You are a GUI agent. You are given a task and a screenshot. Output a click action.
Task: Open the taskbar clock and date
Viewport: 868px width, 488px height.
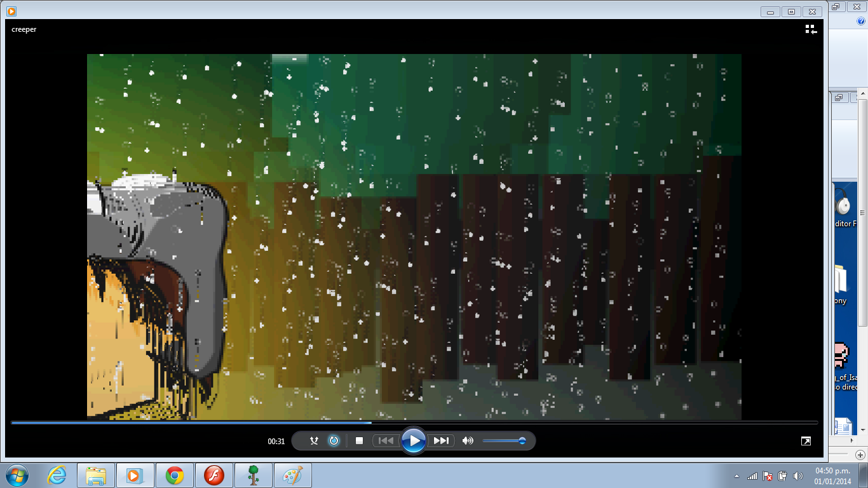tap(832, 476)
